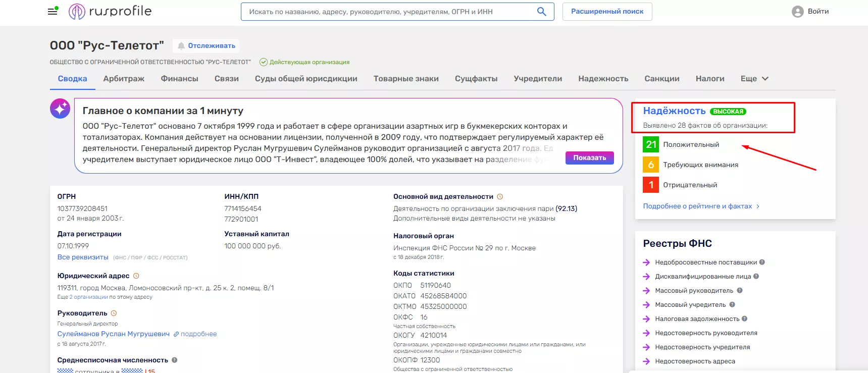Switch to the Налоги tab

pyautogui.click(x=710, y=79)
